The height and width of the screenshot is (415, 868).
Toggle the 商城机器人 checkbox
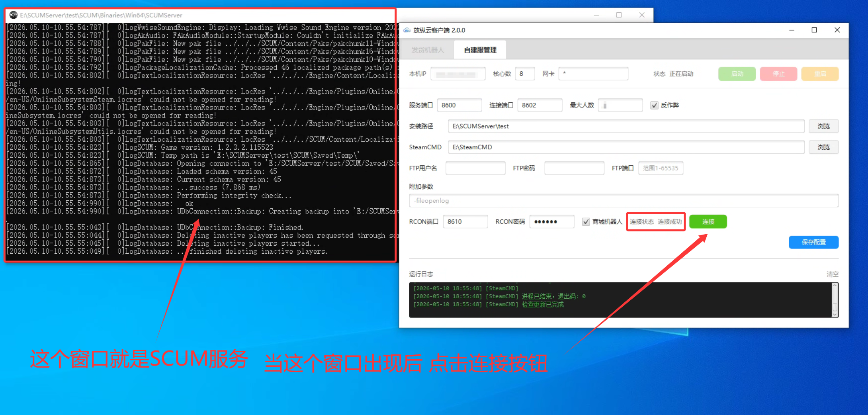tap(586, 221)
